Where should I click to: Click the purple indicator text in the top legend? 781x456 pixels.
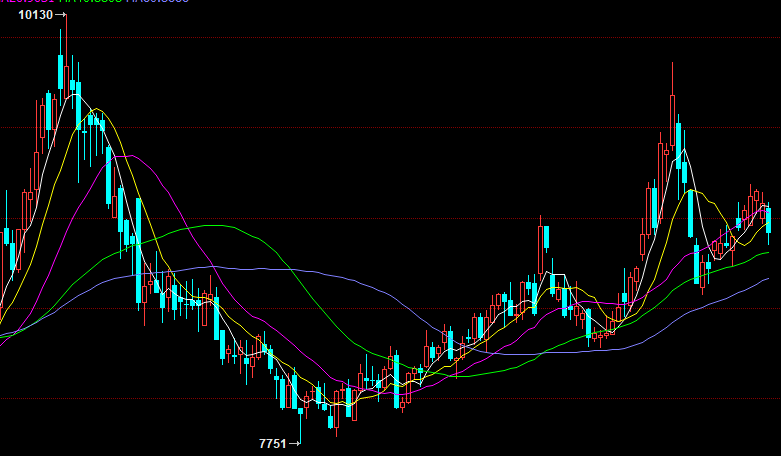tap(157, 2)
